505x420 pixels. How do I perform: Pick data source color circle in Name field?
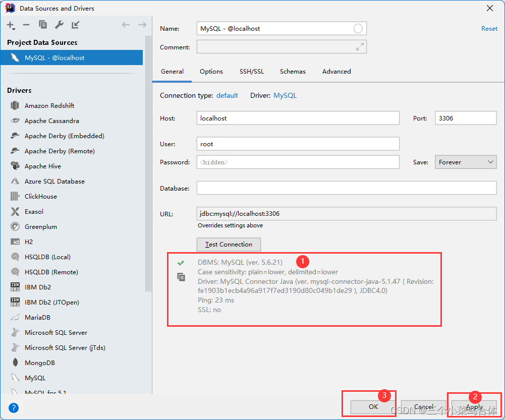pos(358,28)
